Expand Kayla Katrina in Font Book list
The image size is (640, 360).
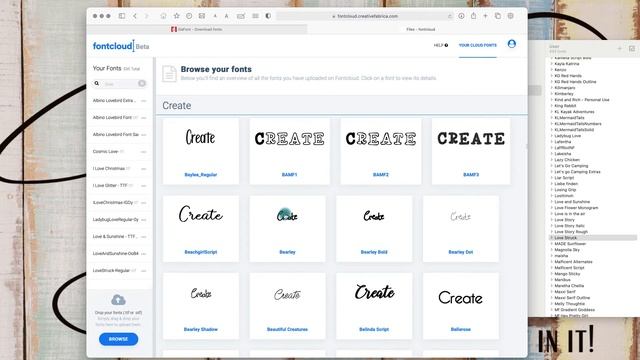tap(551, 64)
